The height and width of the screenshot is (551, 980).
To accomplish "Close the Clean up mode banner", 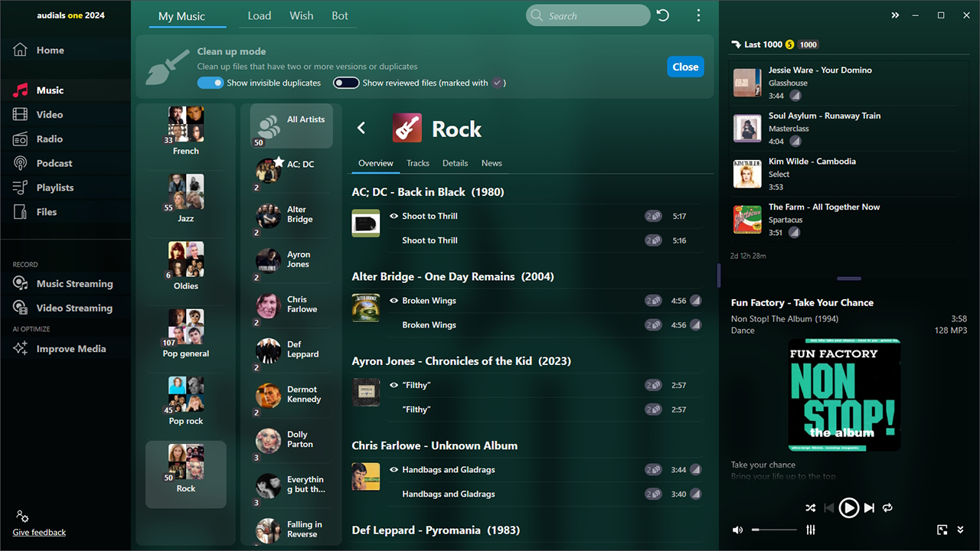I will [x=685, y=67].
